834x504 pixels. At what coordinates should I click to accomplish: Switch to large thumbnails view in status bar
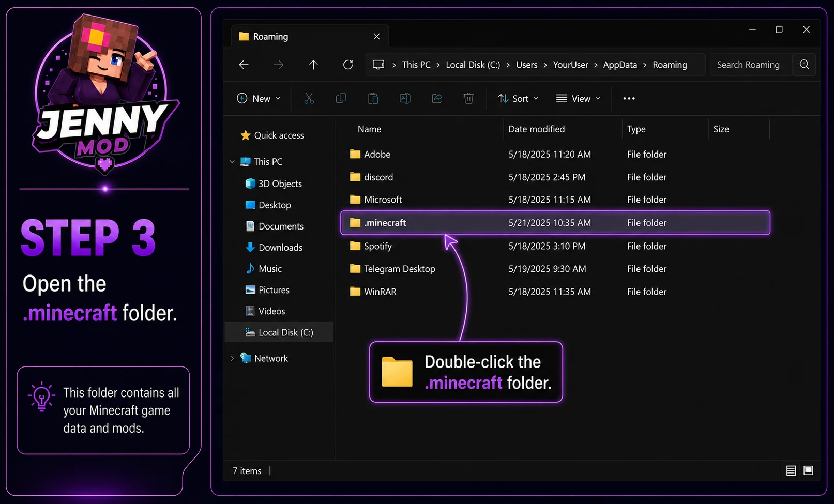809,470
